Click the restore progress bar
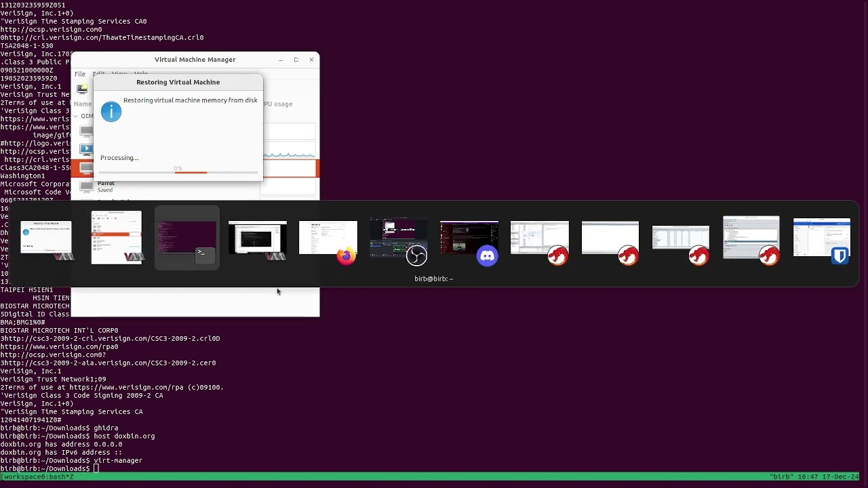868x488 pixels. (x=178, y=172)
